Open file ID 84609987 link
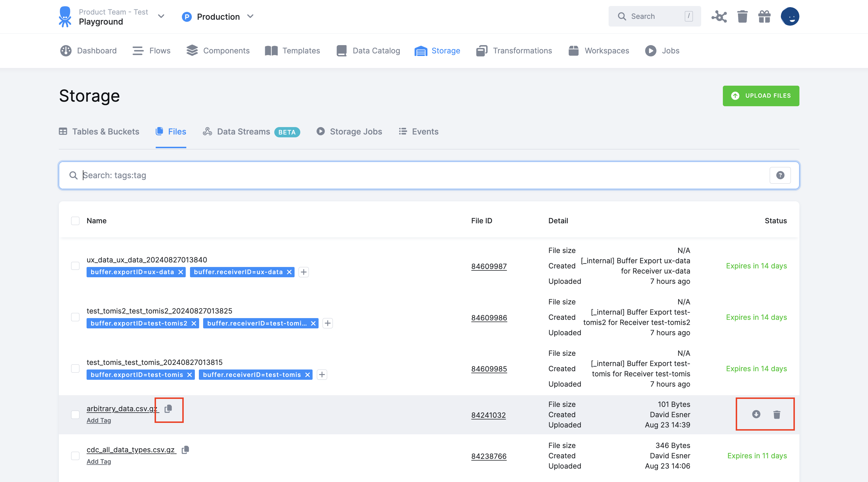Viewport: 868px width, 482px height. tap(489, 266)
